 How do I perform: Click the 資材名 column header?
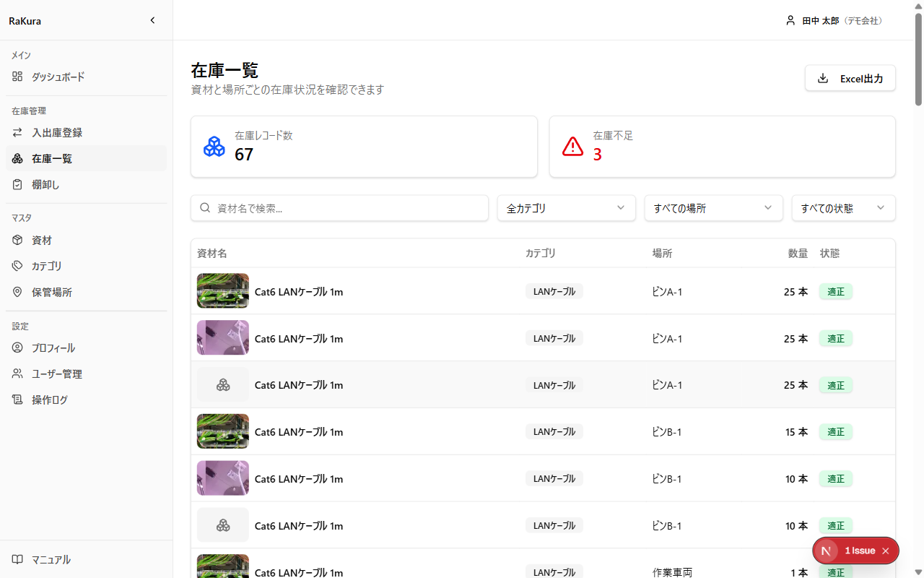[212, 254]
